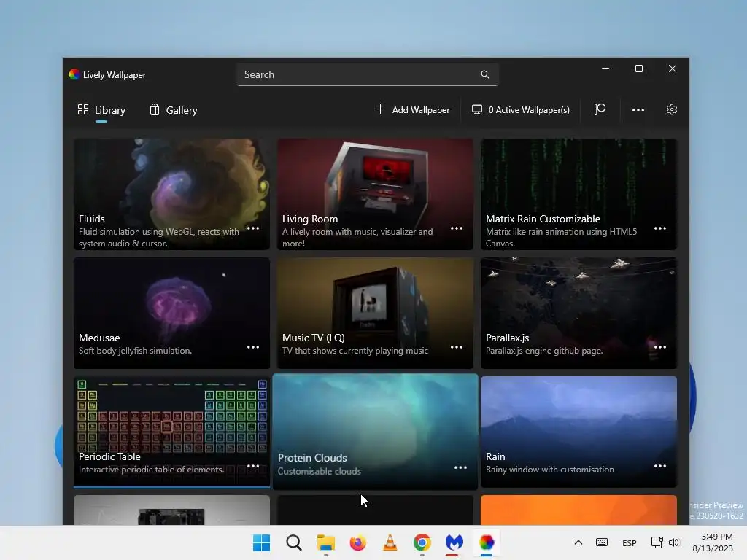Open the toolbar three-dots more menu

tap(638, 110)
